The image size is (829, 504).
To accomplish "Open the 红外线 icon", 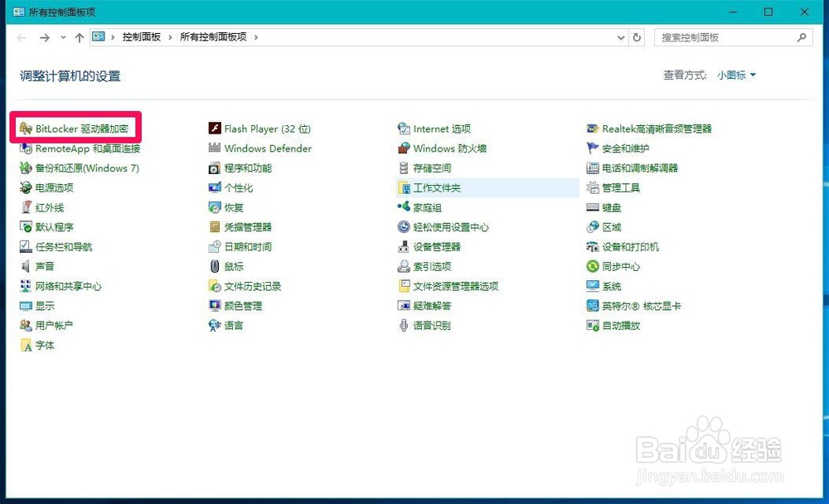I will click(x=26, y=207).
